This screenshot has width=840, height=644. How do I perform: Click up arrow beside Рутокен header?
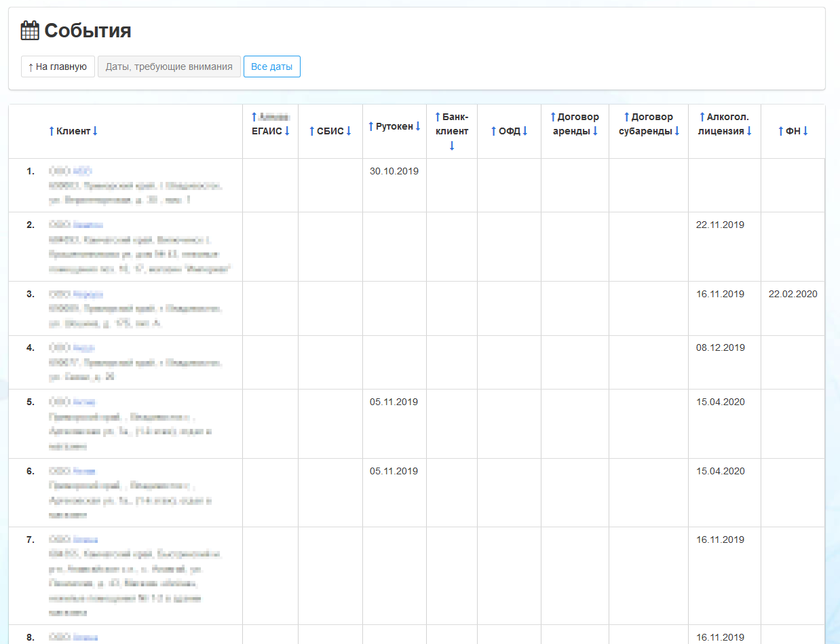coord(370,126)
